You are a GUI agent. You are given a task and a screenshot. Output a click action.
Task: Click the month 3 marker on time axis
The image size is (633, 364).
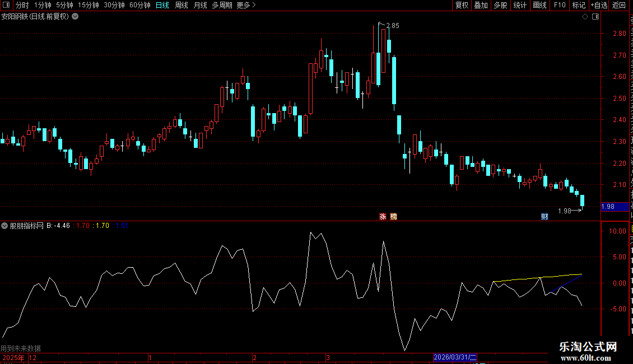328,357
